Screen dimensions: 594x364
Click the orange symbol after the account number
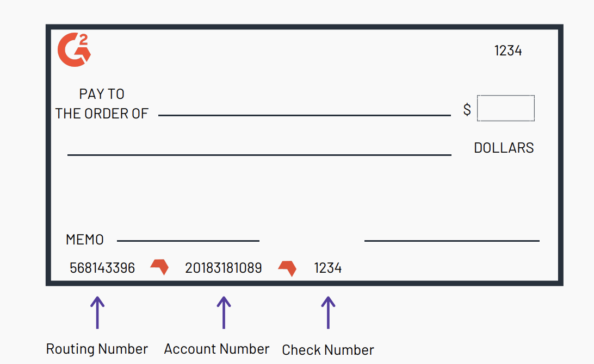tap(287, 268)
